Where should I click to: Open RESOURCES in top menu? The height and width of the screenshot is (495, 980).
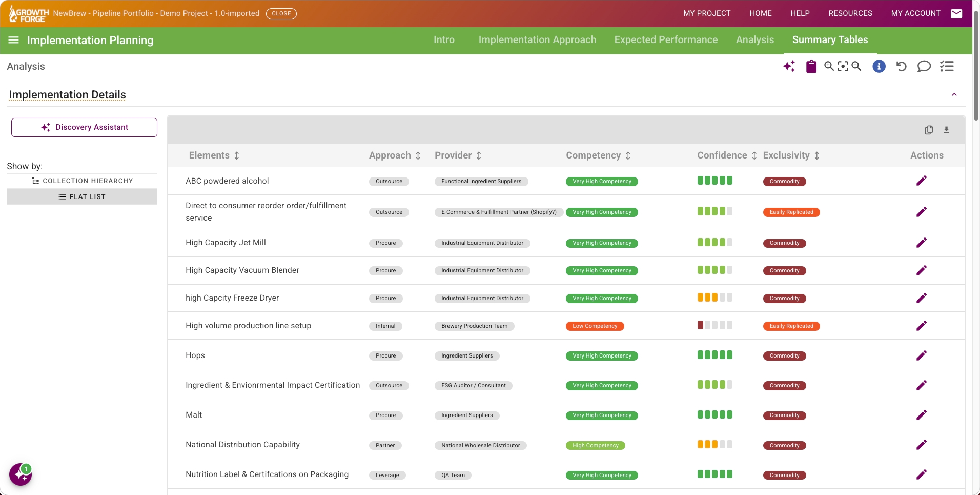850,13
